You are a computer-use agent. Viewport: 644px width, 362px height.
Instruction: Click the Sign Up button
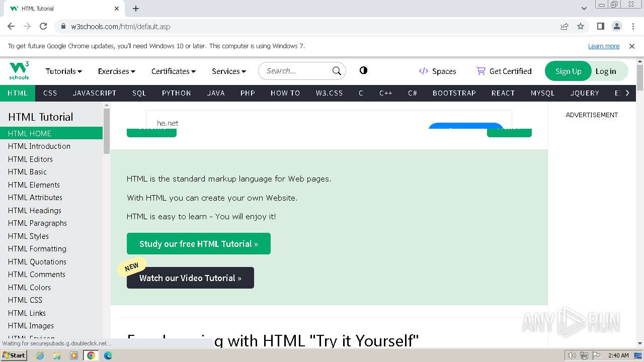coord(569,71)
